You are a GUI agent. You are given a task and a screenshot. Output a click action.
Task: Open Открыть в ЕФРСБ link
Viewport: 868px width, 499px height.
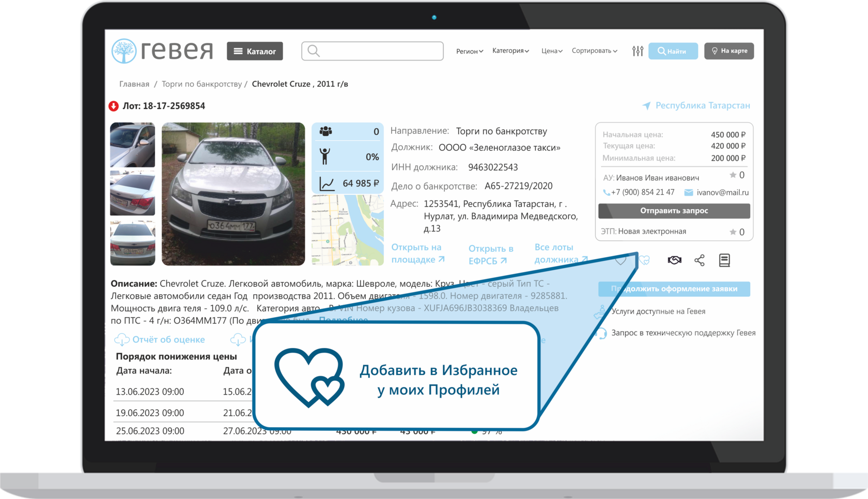point(490,255)
